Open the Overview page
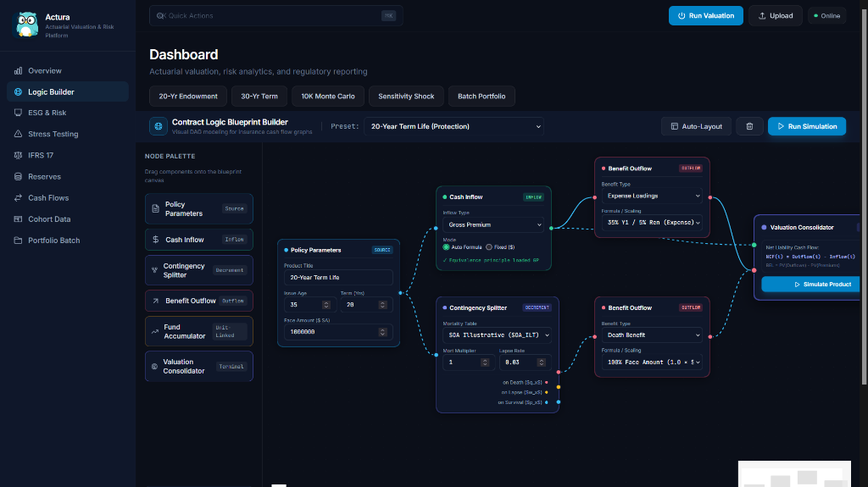Image resolution: width=868 pixels, height=487 pixels. coord(68,71)
